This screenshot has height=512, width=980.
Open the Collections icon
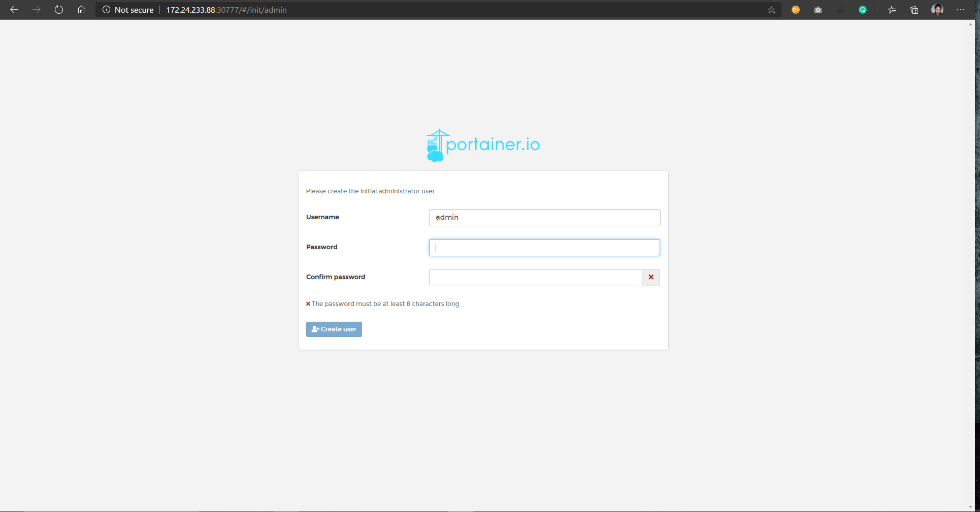914,10
